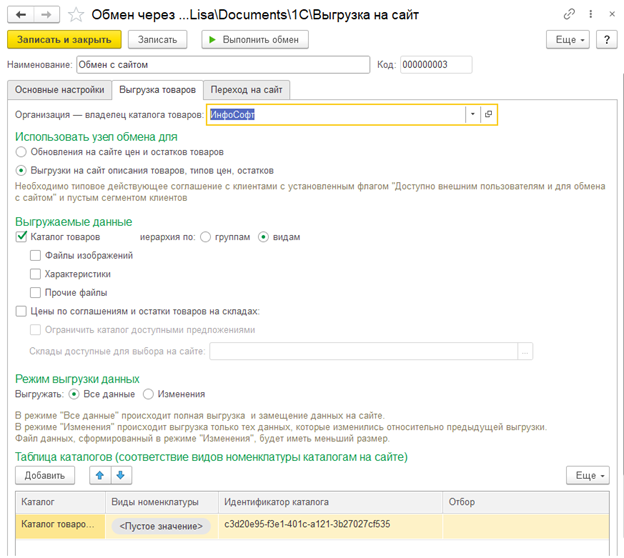
Task: Open the top Еще dropdown menu
Action: [x=567, y=39]
